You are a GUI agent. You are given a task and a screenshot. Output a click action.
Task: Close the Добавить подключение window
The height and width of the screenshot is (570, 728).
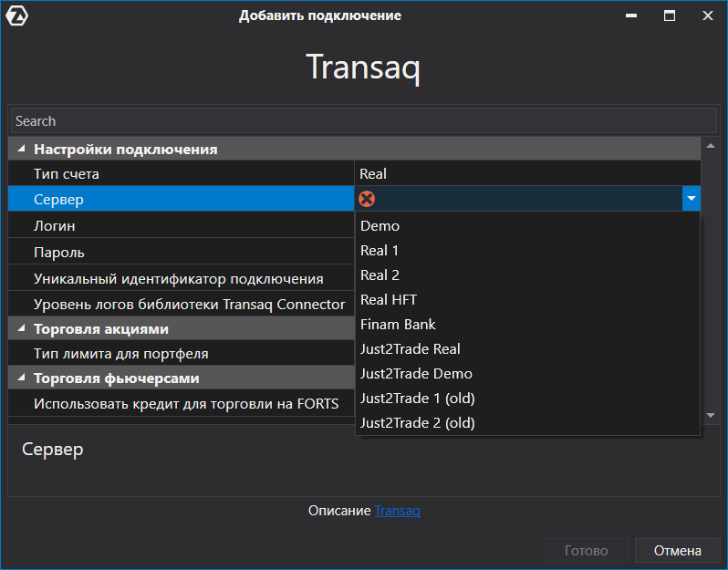pos(708,16)
